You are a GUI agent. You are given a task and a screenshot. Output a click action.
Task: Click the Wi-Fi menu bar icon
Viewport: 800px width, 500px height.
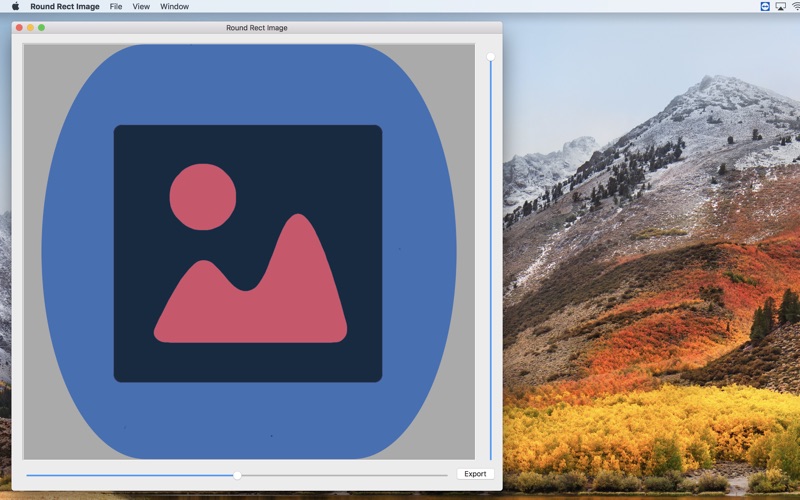click(x=796, y=6)
